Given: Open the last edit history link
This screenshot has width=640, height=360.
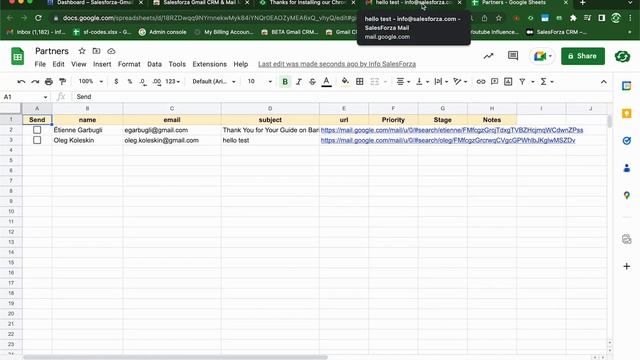Looking at the screenshot, I should (x=337, y=64).
